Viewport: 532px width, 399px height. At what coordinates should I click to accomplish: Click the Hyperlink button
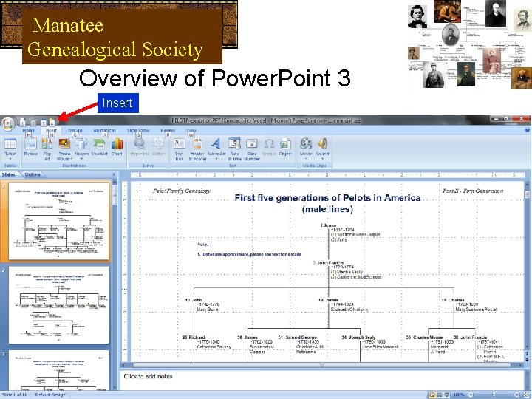(140, 147)
